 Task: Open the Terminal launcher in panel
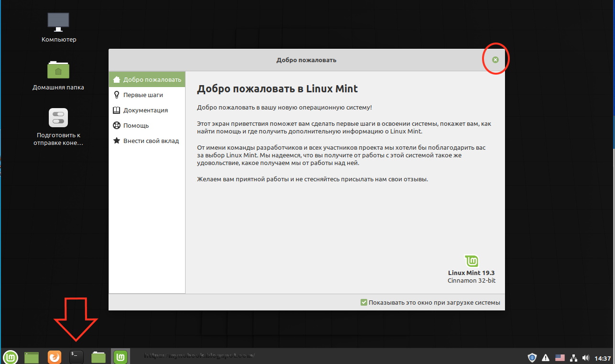click(x=77, y=357)
